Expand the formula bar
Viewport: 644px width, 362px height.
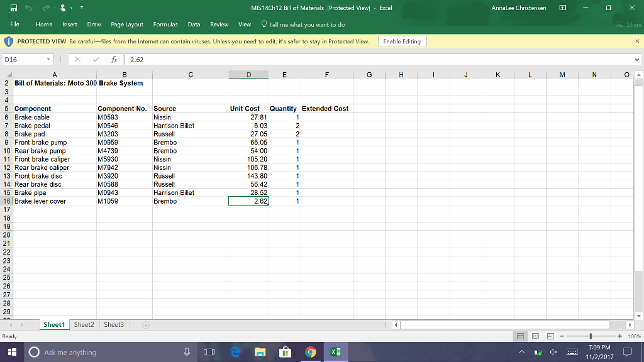638,60
